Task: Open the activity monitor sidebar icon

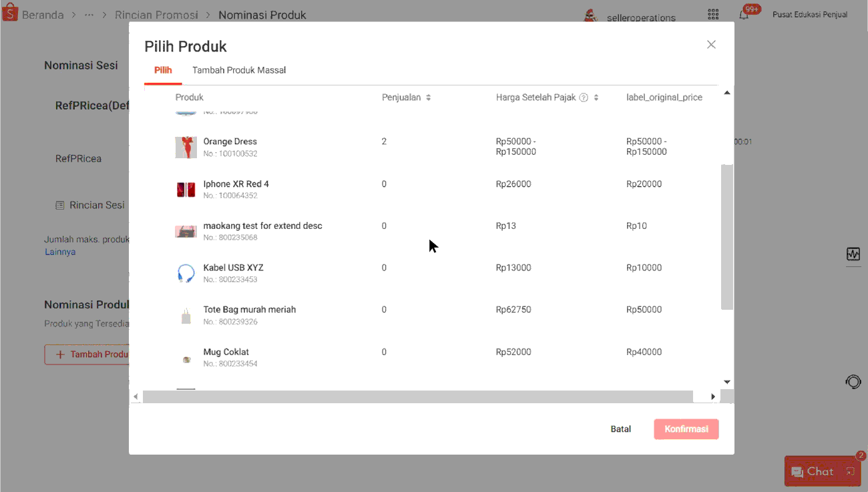Action: (853, 254)
